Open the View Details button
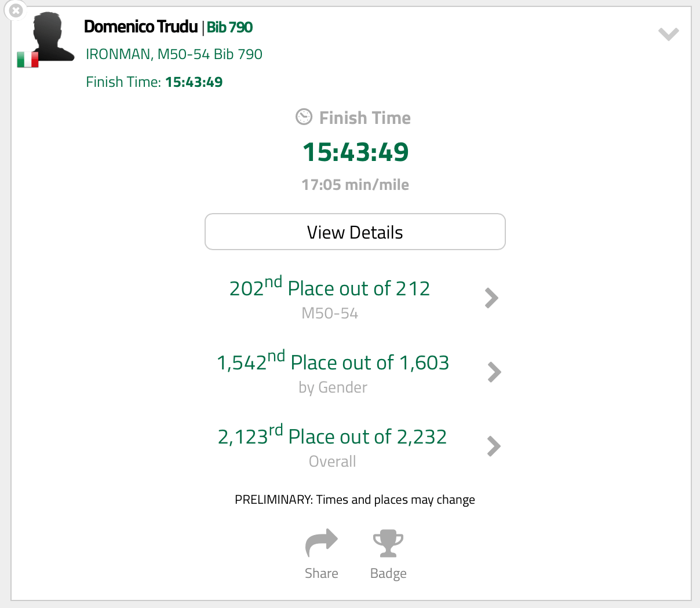700x608 pixels. point(355,232)
